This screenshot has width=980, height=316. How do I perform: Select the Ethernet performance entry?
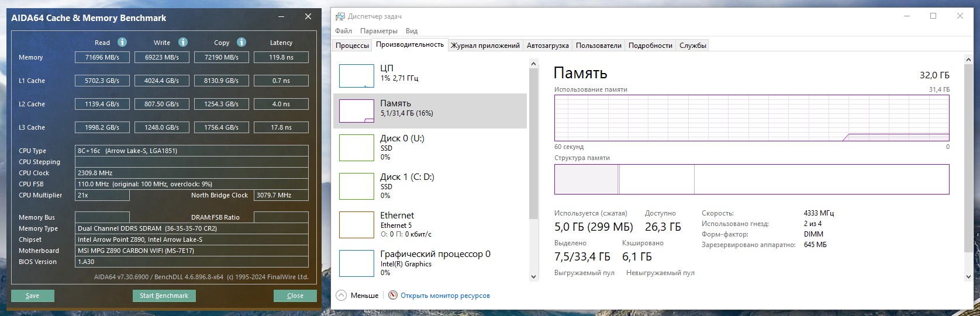coord(430,224)
